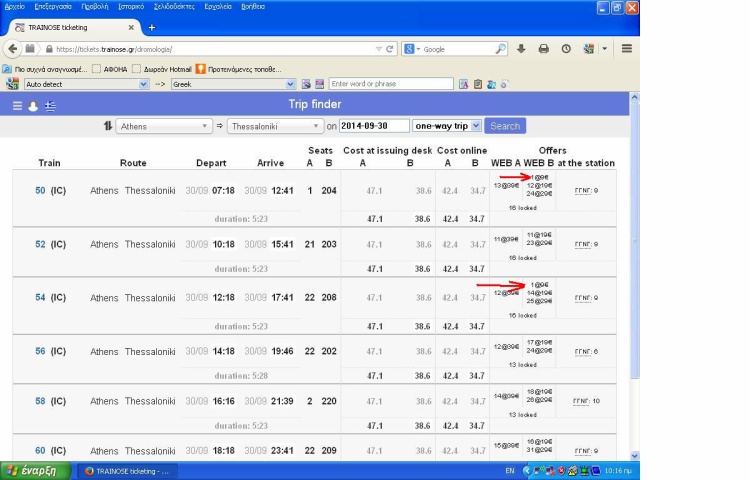This screenshot has height=480, width=750.
Task: Open history clock icon in toolbar
Action: [566, 49]
